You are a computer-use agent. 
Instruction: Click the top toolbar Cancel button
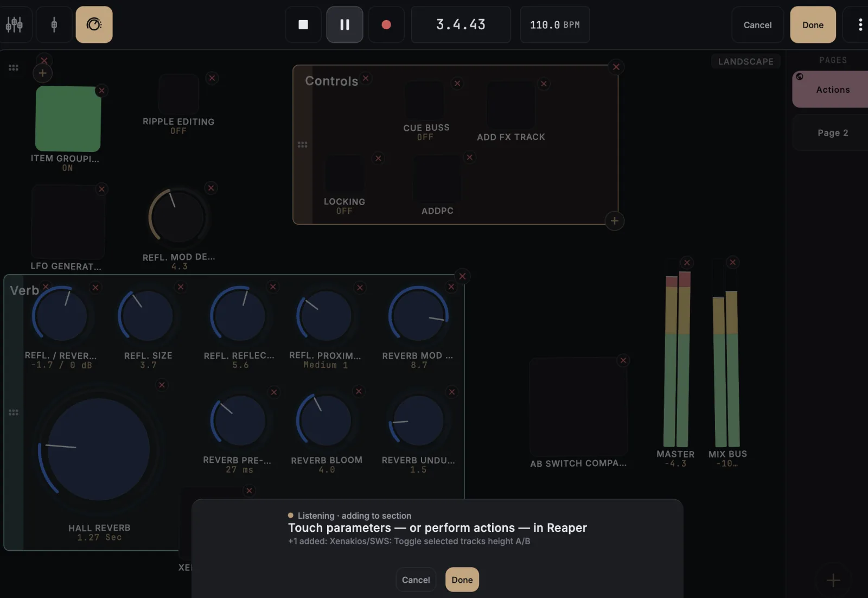click(x=757, y=24)
